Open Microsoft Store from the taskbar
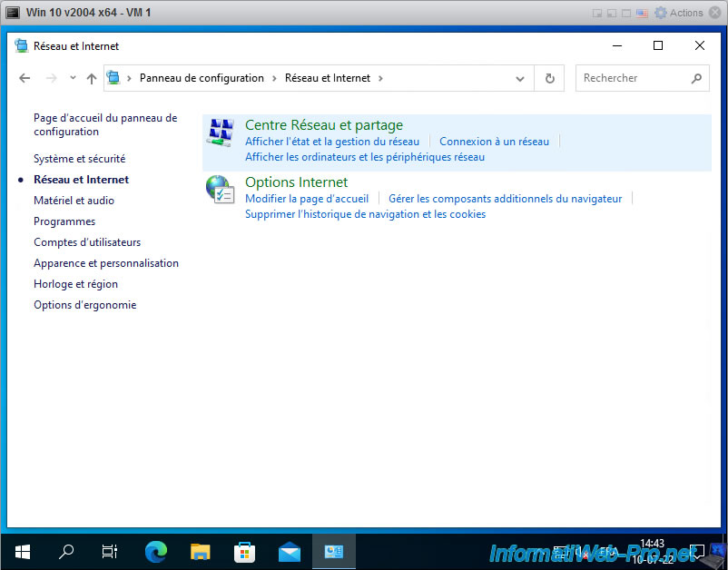The image size is (728, 570). pos(245,552)
